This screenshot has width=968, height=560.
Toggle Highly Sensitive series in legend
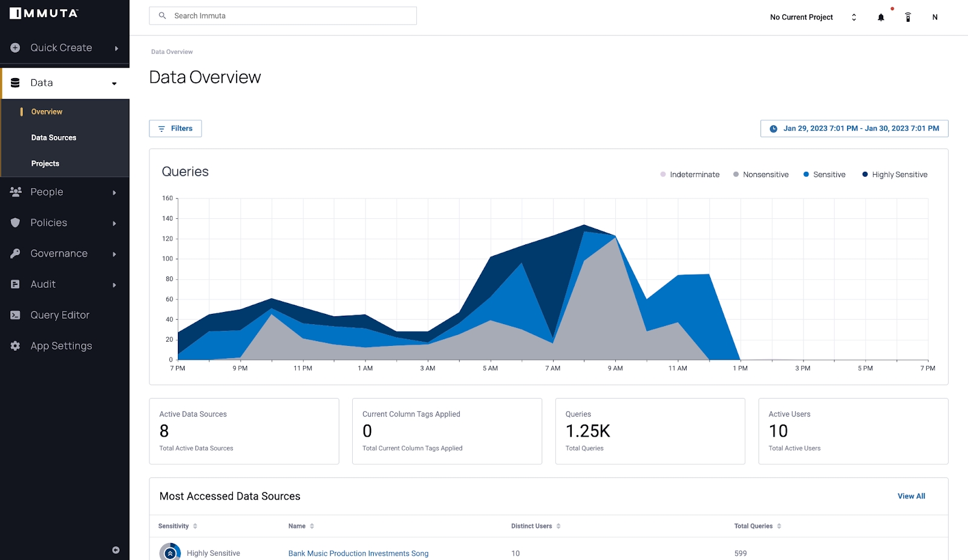pyautogui.click(x=894, y=175)
